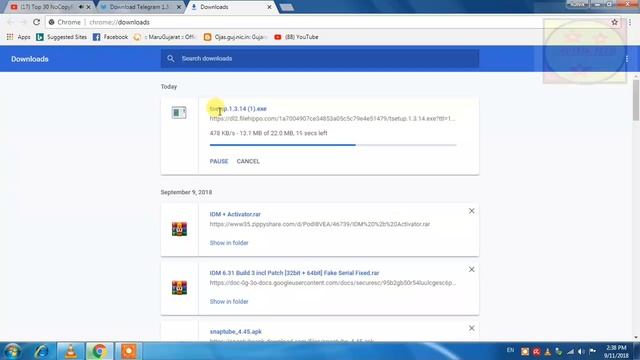The height and width of the screenshot is (360, 640).
Task: Open the tsetup.1.3.14 (1).exe file link
Action: 238,109
